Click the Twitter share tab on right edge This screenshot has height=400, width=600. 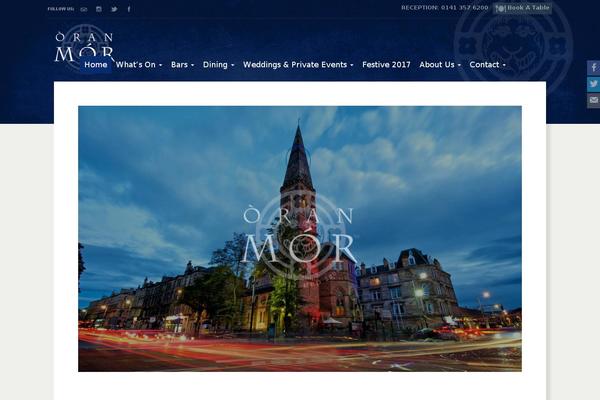pyautogui.click(x=593, y=84)
